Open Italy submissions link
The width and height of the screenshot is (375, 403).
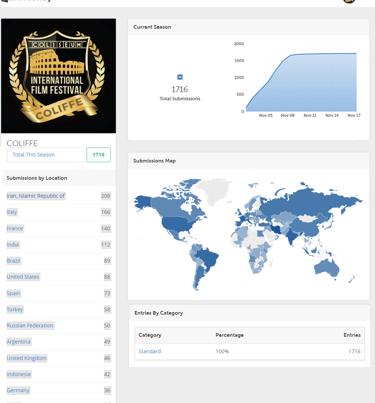click(x=12, y=212)
